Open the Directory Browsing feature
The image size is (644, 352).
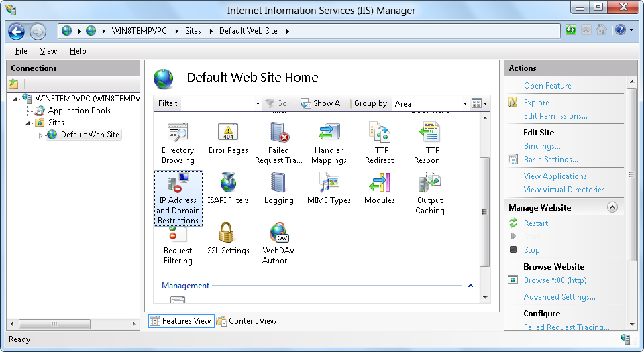pos(177,143)
